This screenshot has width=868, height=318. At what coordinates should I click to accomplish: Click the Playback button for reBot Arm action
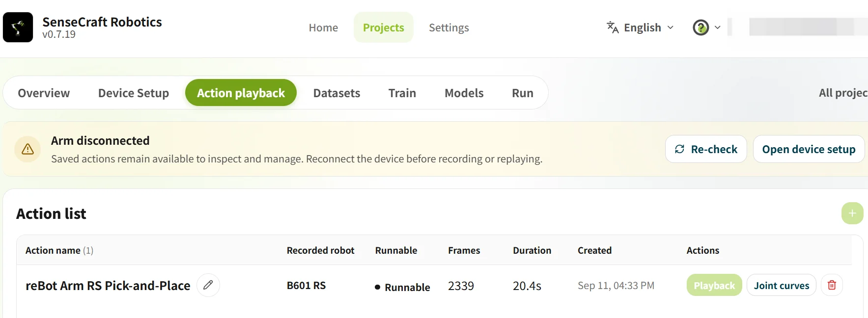coord(714,285)
